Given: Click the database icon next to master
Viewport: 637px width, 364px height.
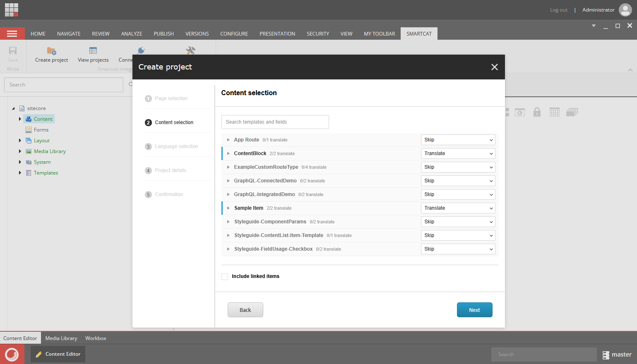Looking at the screenshot, I should pos(606,355).
